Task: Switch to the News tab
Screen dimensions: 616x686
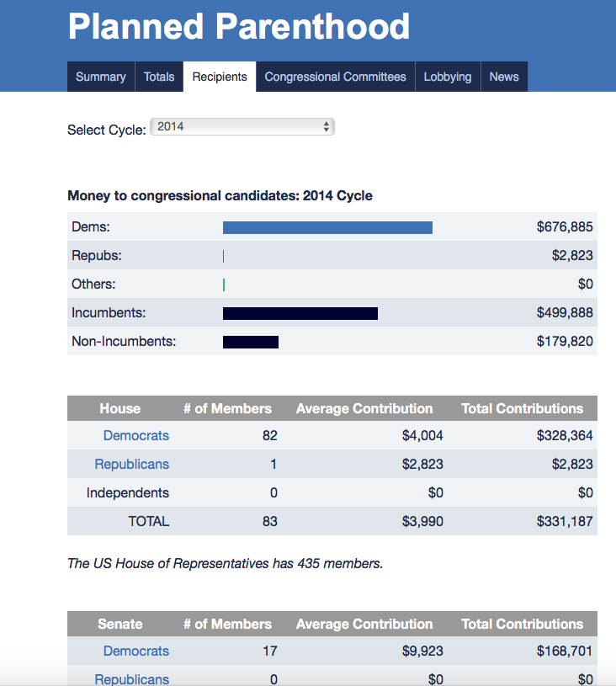Action: [504, 77]
